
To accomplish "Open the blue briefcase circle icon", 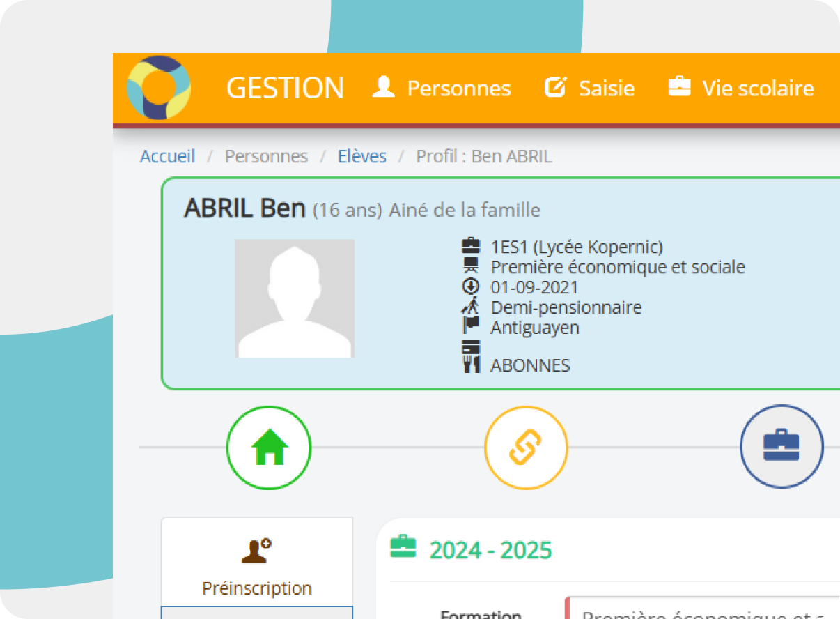I will click(781, 447).
